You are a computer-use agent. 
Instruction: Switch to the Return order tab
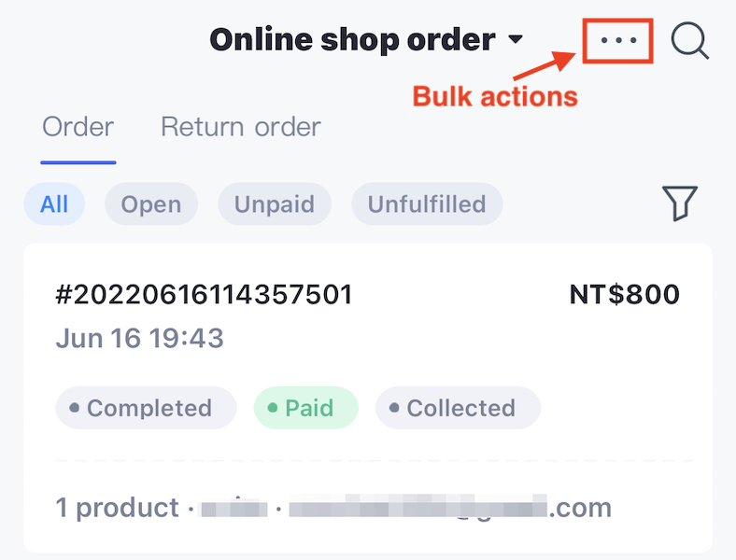[241, 127]
